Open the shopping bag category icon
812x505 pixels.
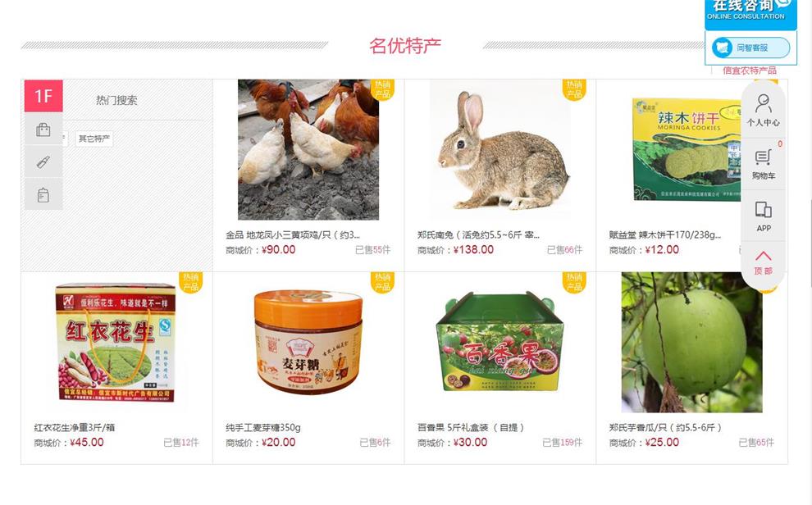pos(43,130)
